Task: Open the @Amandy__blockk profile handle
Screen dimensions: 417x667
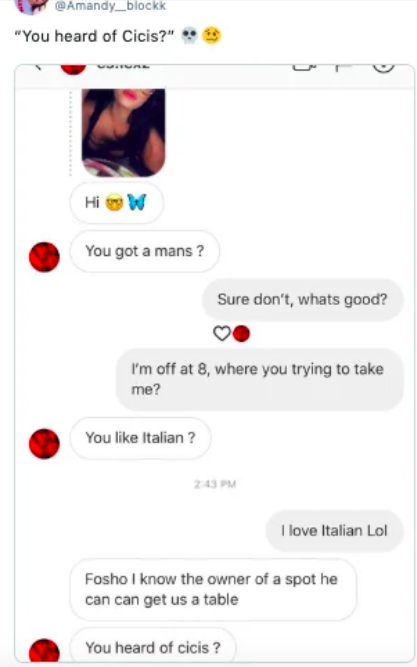Action: [x=111, y=6]
